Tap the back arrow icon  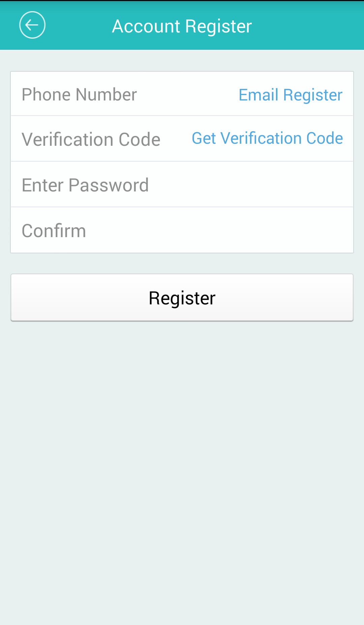(x=32, y=25)
